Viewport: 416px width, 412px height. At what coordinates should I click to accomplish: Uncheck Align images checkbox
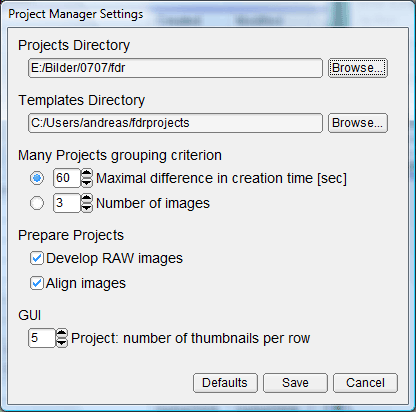pos(37,283)
